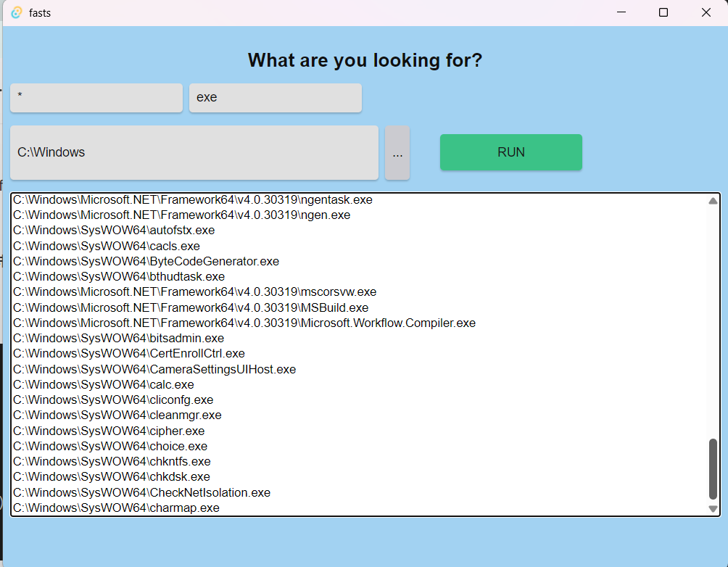The height and width of the screenshot is (567, 728).
Task: Click the results scrollbar down arrow
Action: tap(713, 509)
